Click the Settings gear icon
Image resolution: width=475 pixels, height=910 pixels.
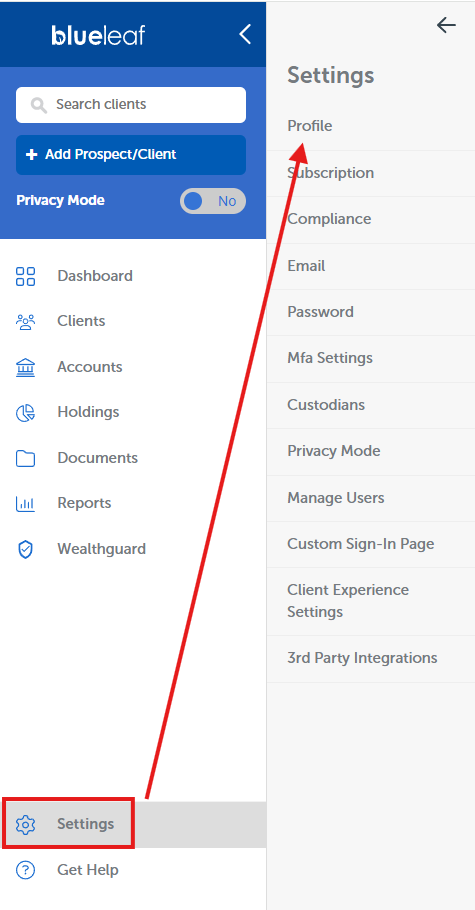coord(26,824)
